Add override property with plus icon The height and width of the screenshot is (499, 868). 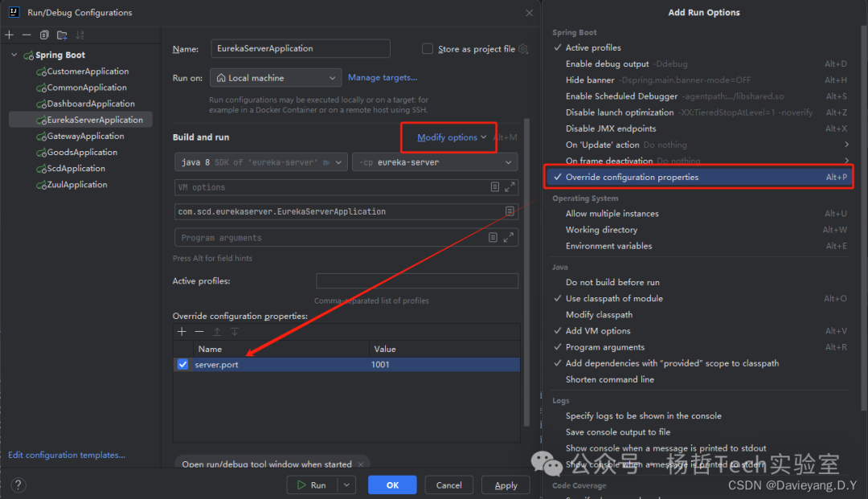click(x=182, y=331)
